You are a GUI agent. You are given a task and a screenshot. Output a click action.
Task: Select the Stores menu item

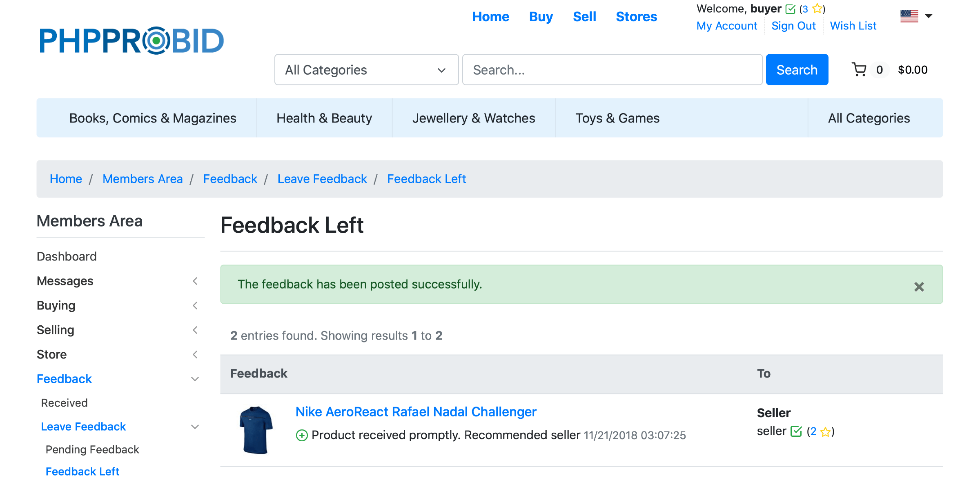click(636, 17)
